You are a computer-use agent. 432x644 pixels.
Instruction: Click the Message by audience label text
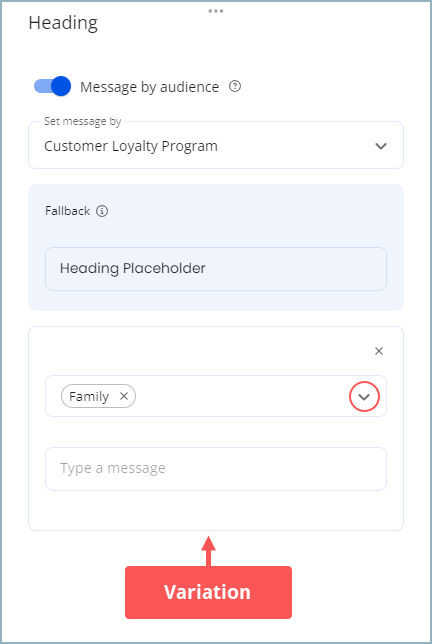(149, 87)
